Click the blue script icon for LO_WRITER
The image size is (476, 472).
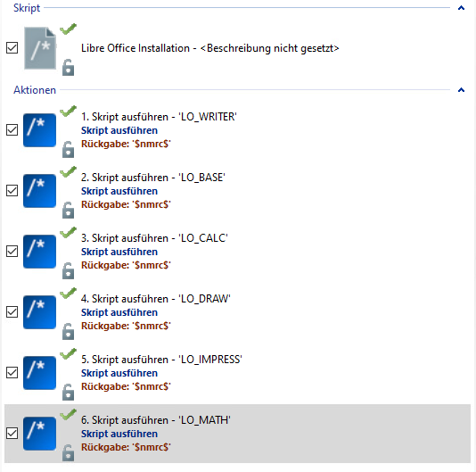tap(40, 130)
